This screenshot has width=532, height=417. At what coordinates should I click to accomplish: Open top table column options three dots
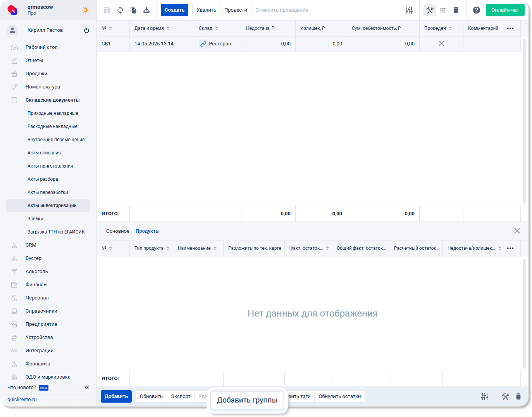pos(510,28)
